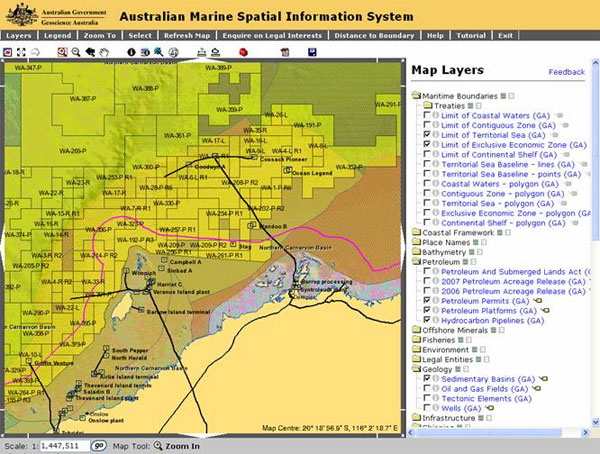Go back to previous map extent arrow
600x454 pixels.
coord(90,52)
